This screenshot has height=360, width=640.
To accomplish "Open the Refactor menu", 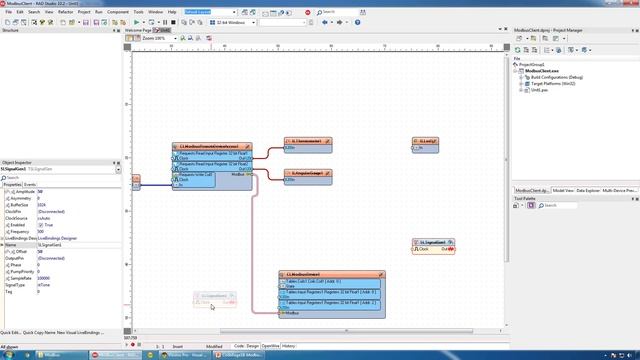I will pyautogui.click(x=65, y=12).
